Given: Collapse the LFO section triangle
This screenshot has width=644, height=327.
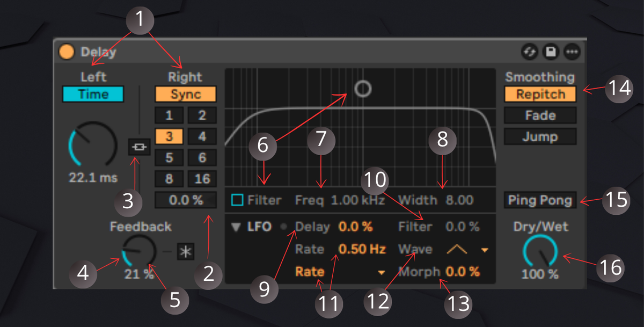Looking at the screenshot, I should (236, 227).
